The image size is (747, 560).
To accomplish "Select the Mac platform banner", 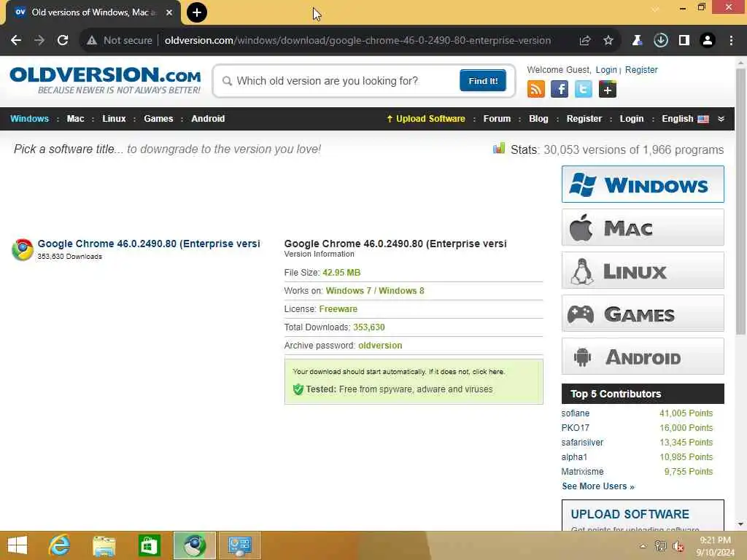I will 643,227.
